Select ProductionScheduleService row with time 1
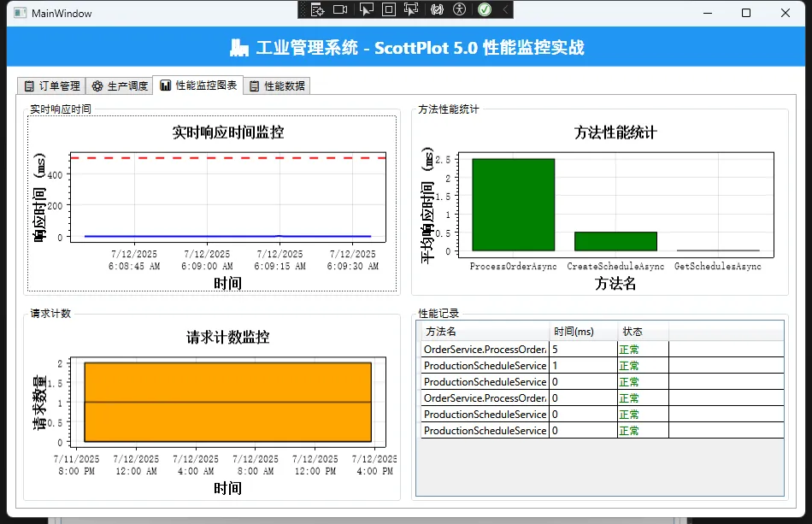Viewport: 812px width, 524px height. (x=603, y=366)
